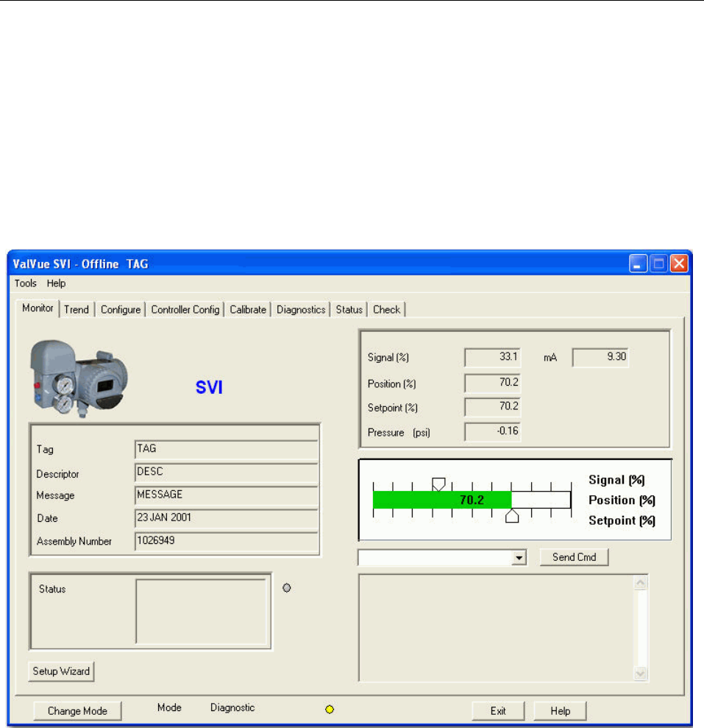This screenshot has width=704, height=728.
Task: Click the green position bar showing 70.2
Action: coord(442,500)
